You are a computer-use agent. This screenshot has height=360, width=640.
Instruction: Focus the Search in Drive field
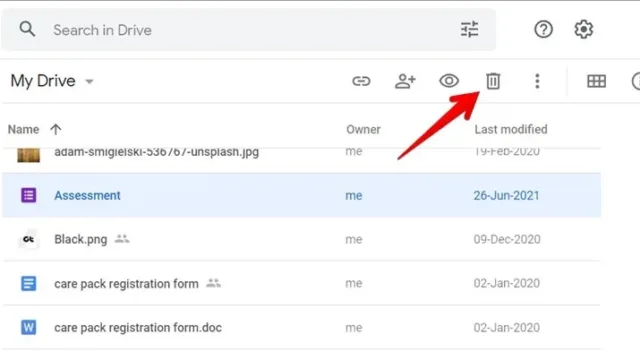tap(249, 30)
